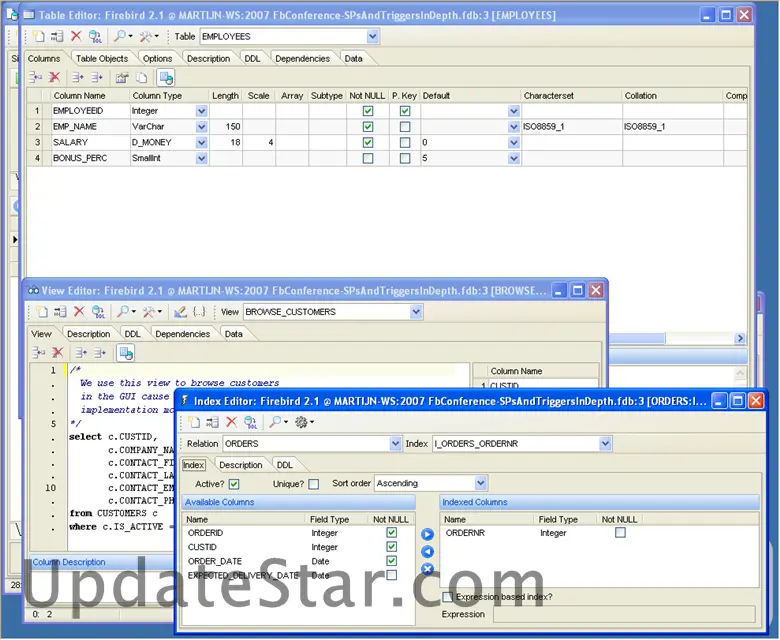The width and height of the screenshot is (780, 640).
Task: Open Column Type dropdown for SALARY
Action: click(201, 143)
